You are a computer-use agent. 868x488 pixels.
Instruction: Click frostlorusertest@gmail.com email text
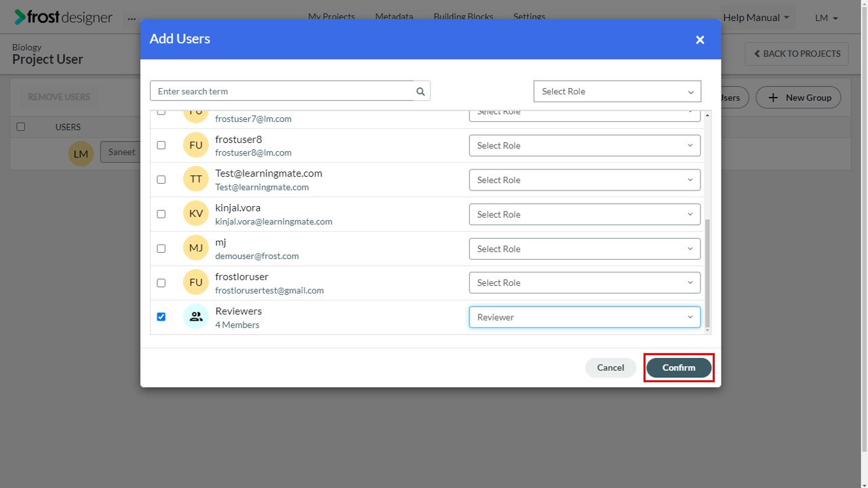click(x=269, y=290)
